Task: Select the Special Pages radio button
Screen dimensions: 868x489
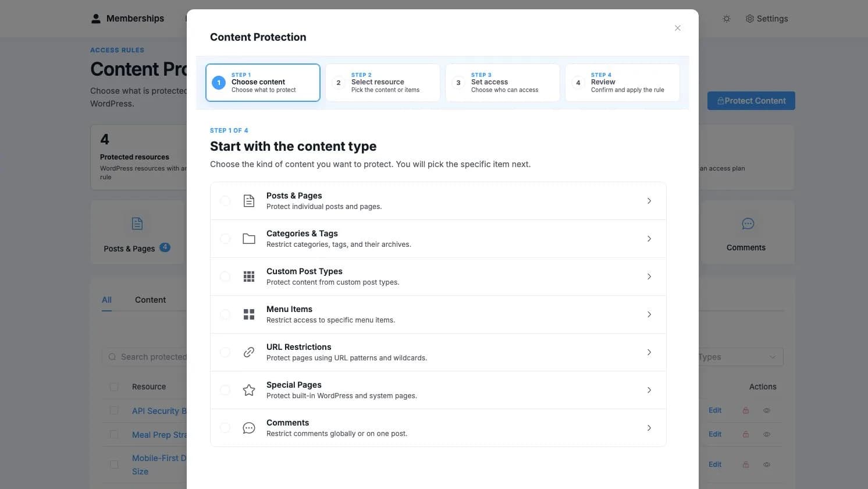Action: [x=225, y=390]
